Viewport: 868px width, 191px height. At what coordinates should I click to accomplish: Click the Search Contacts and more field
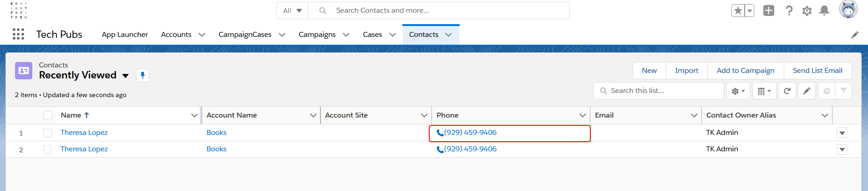(439, 10)
